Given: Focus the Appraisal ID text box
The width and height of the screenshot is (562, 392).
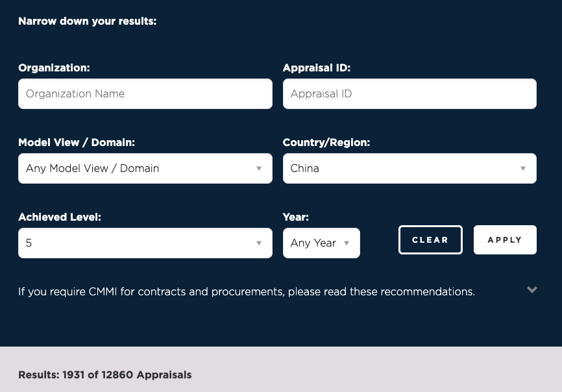Looking at the screenshot, I should [x=409, y=94].
